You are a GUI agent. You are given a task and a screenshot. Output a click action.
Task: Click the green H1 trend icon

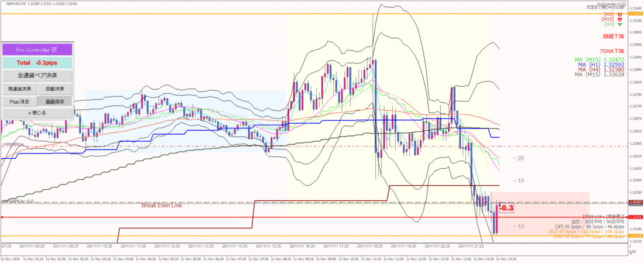(619, 24)
